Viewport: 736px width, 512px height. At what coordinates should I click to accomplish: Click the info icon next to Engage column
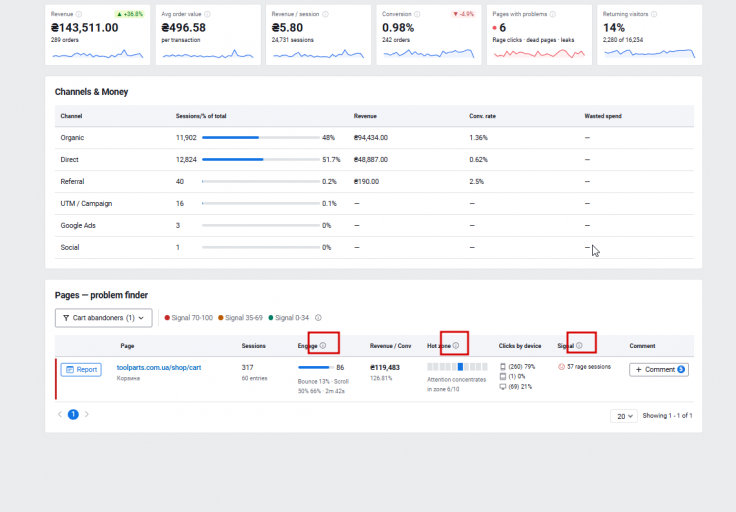click(323, 345)
